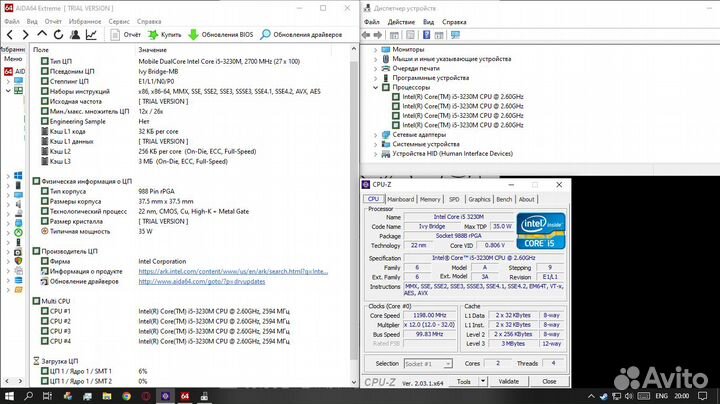Viewport: 720px width, 404px height.
Task: Select Motherboard icon in AIDA64 sidebar
Action: (18, 90)
